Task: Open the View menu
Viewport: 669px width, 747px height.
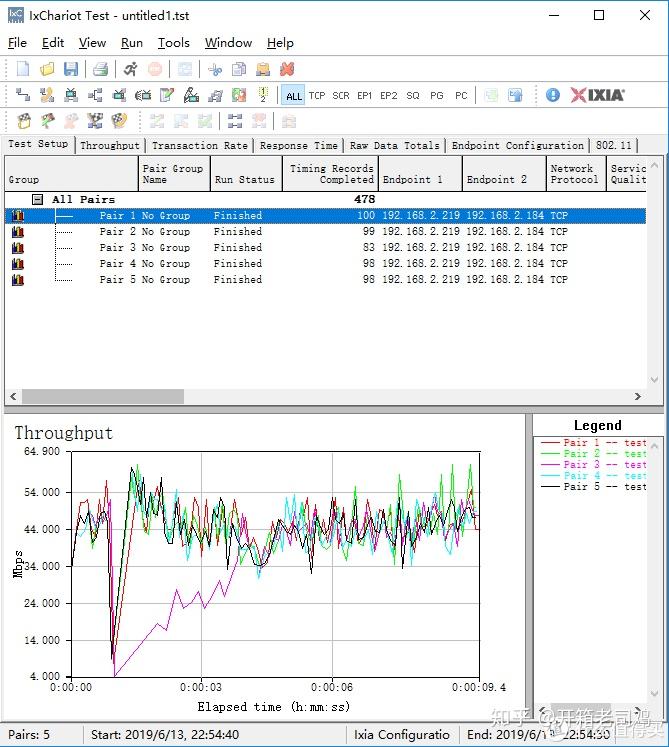Action: point(92,43)
